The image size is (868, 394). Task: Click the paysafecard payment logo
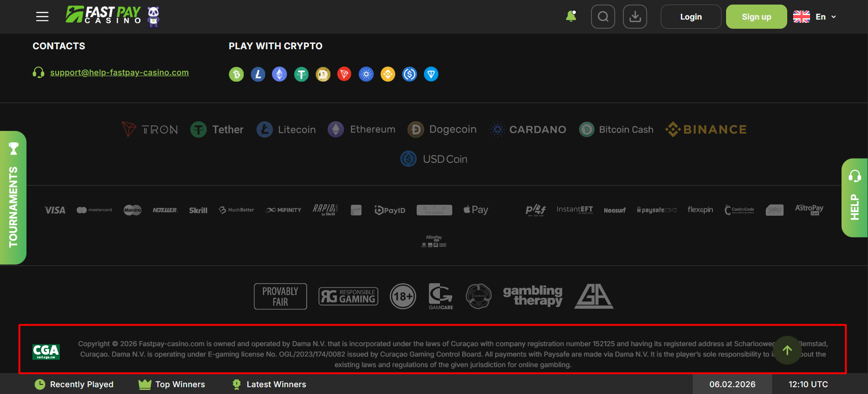click(657, 210)
